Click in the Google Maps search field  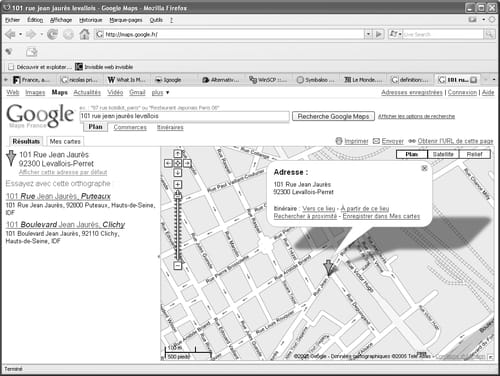tap(184, 116)
